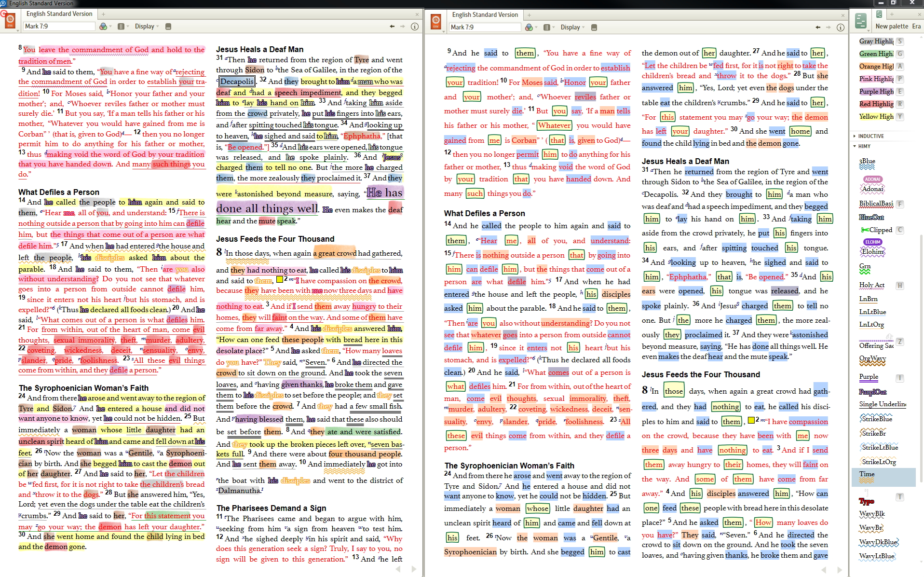Close the right ESV panel tab
The image size is (924, 577).
tap(843, 15)
